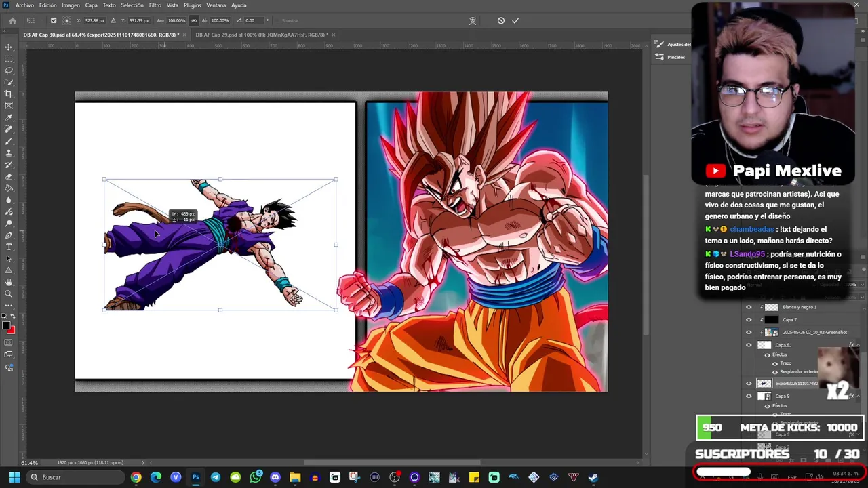This screenshot has height=488, width=868.
Task: Select the Zoom tool
Action: tap(9, 294)
